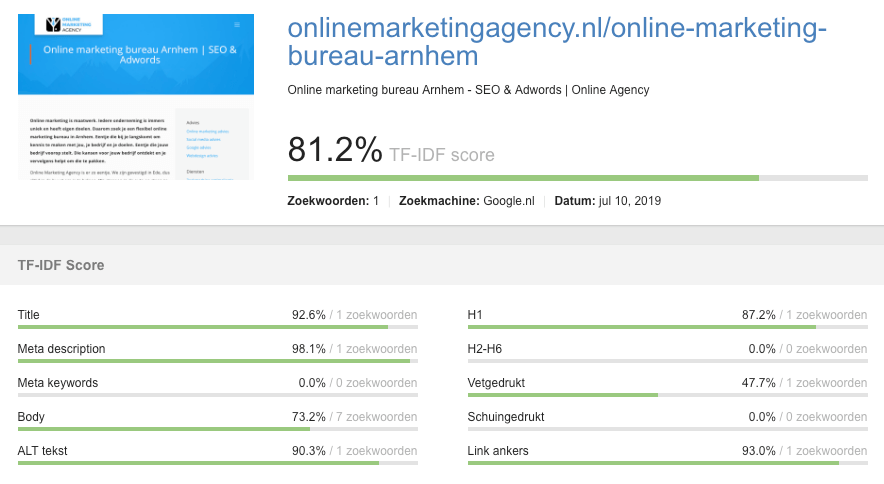
Task: Click the Body '7 zoekwoorden' count
Action: [377, 417]
